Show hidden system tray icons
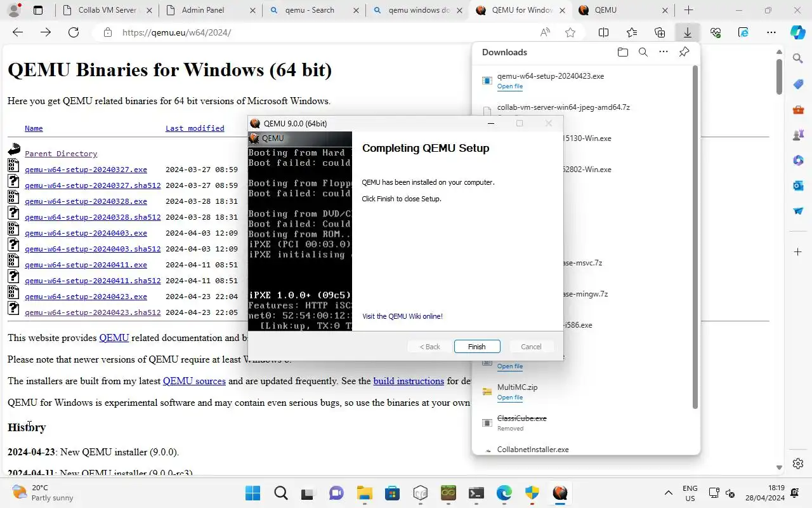Screen dimensions: 812x508 [668, 493]
